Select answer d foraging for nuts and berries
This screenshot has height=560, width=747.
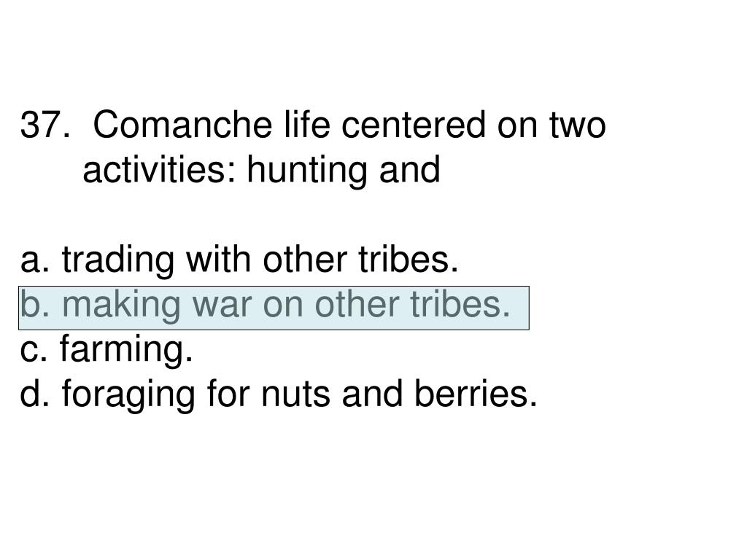coord(279,394)
